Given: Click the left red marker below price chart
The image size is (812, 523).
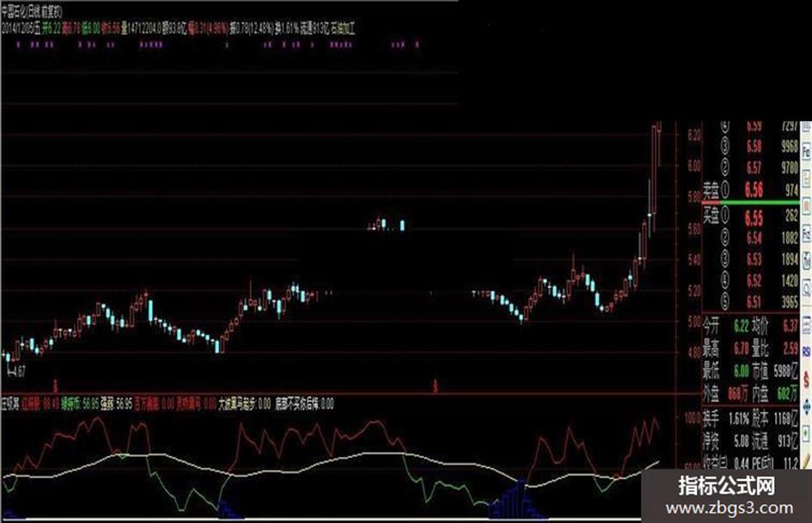Looking at the screenshot, I should click(x=55, y=386).
